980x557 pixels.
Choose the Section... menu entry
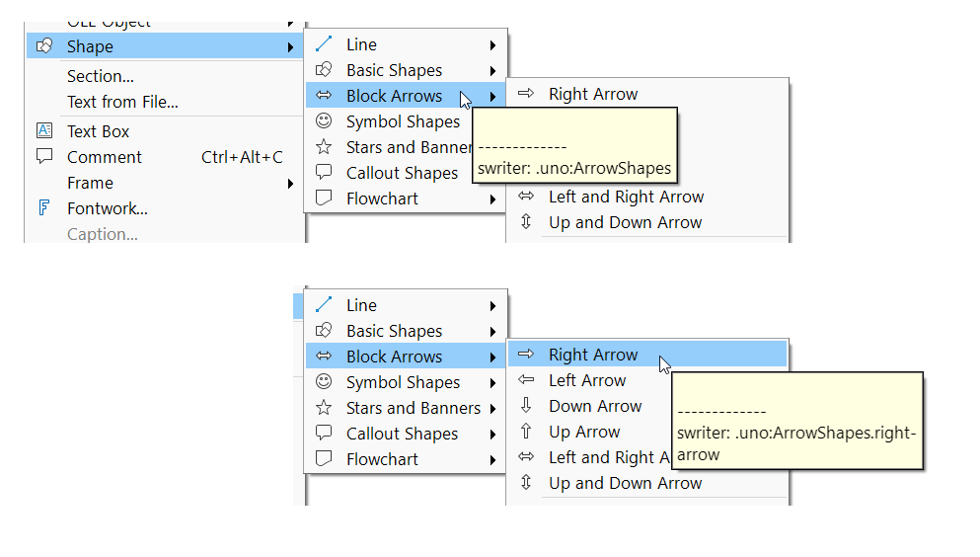[101, 76]
